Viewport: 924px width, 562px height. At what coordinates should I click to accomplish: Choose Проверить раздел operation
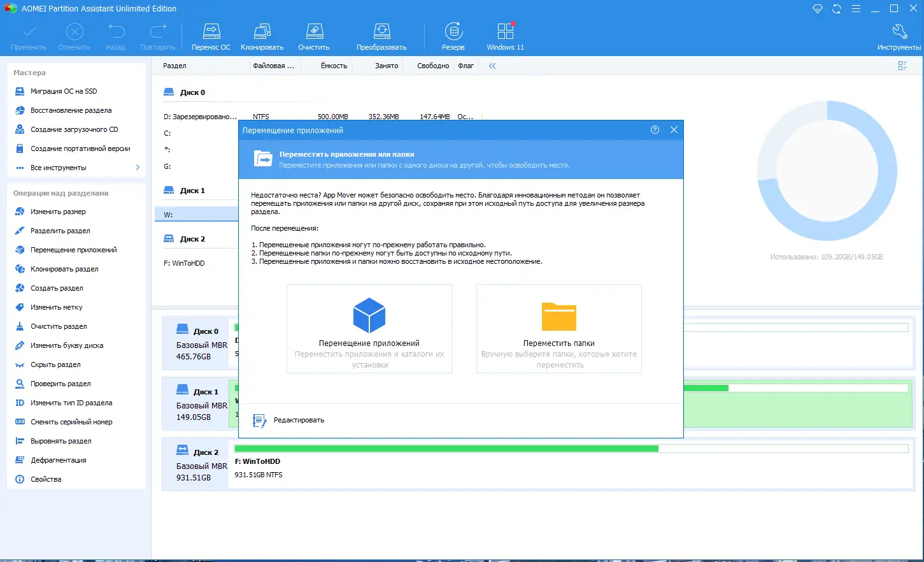[60, 384]
